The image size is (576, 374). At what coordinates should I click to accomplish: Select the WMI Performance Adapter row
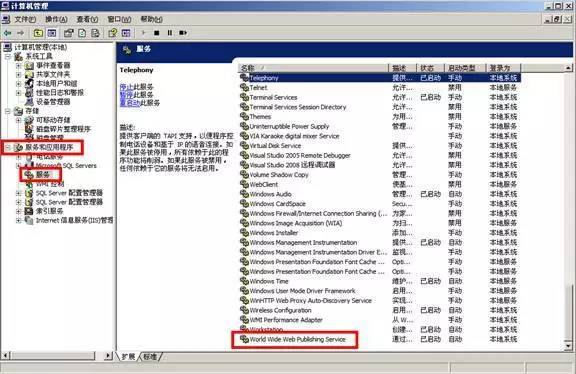coord(379,320)
